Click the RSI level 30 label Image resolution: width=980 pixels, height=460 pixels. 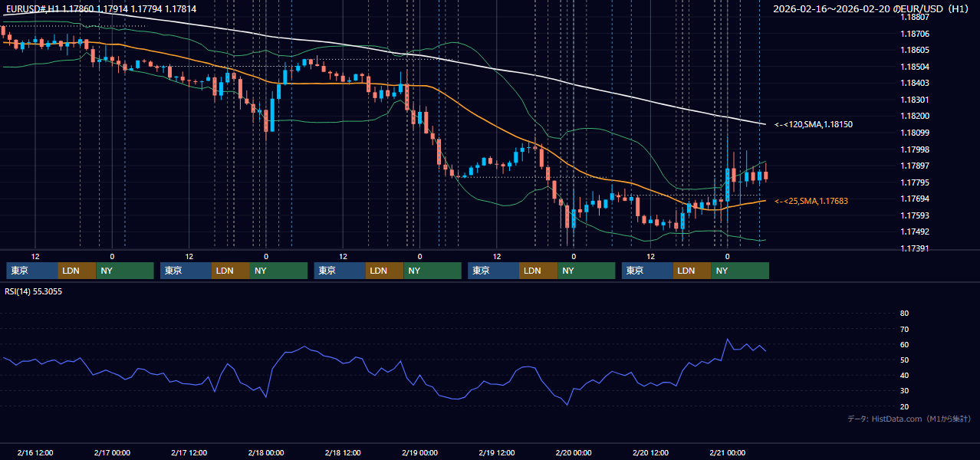click(904, 391)
